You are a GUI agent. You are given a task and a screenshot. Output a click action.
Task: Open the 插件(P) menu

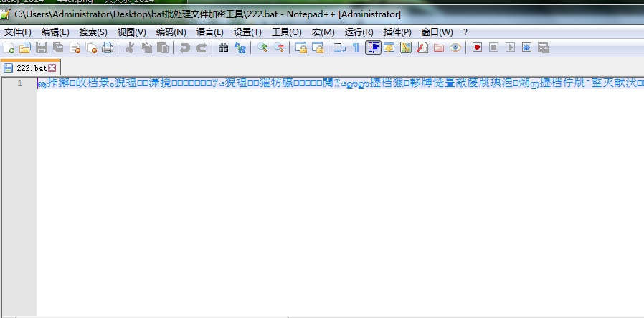click(x=397, y=32)
